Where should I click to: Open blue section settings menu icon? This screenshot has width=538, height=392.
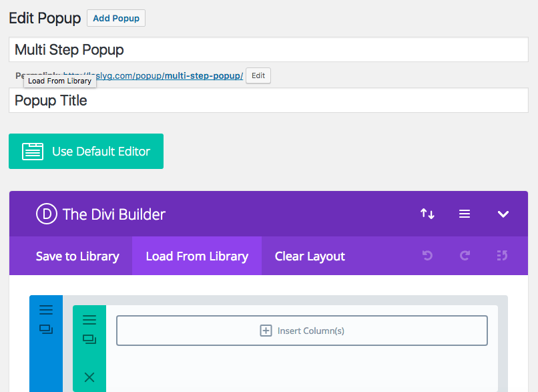46,310
